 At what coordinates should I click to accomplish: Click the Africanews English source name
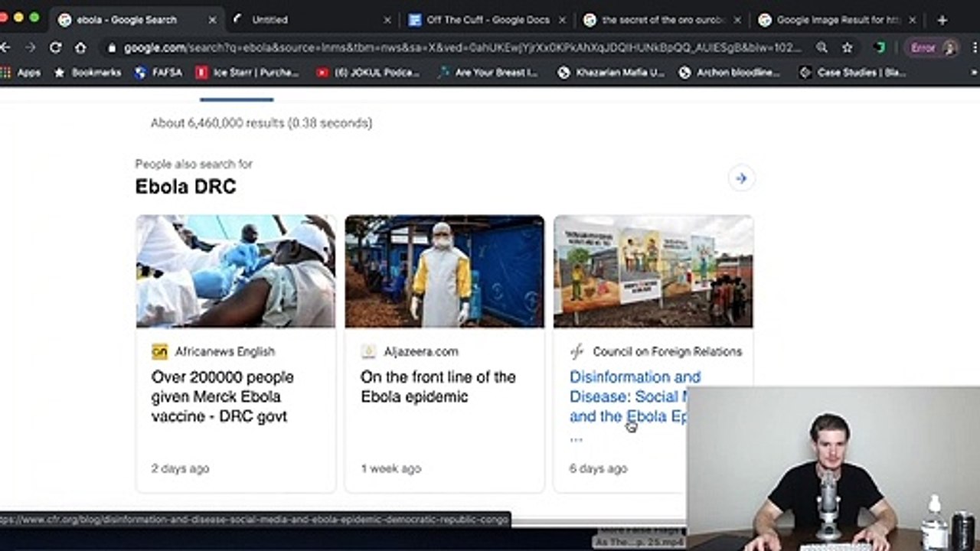(224, 352)
